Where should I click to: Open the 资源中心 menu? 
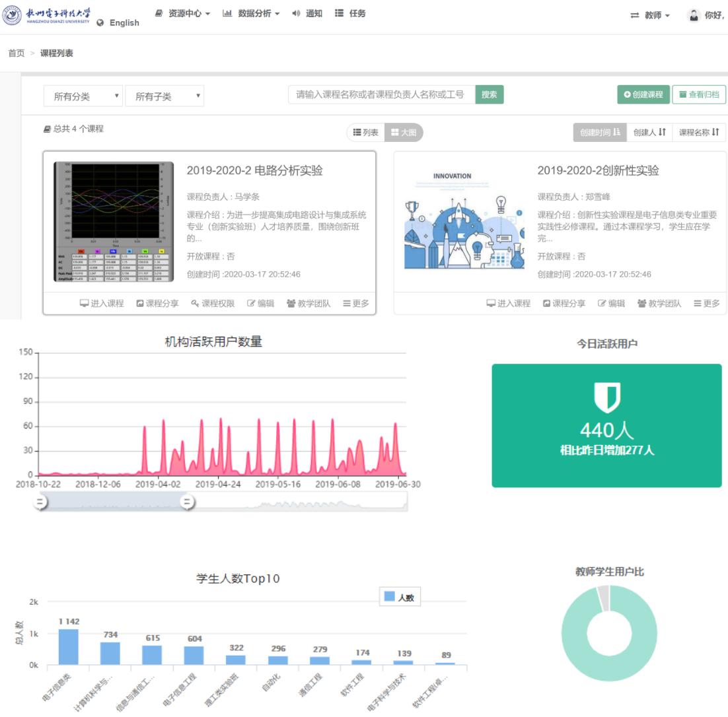[183, 13]
